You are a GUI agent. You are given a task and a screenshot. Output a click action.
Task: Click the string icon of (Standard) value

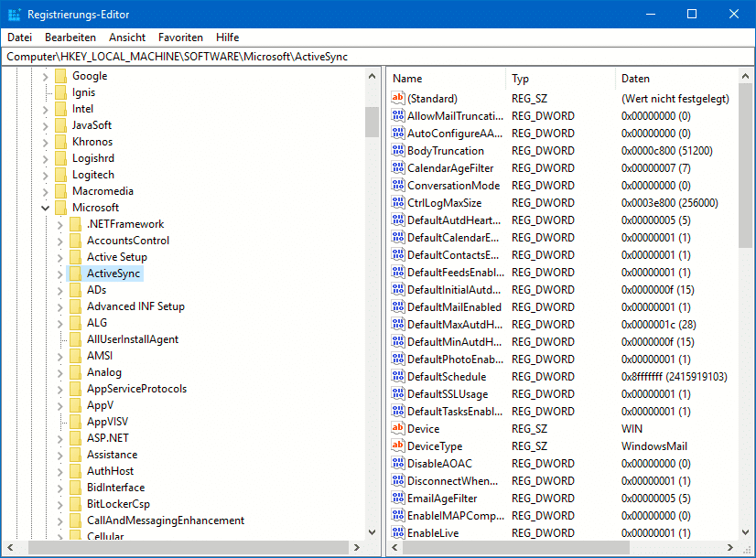pos(398,98)
